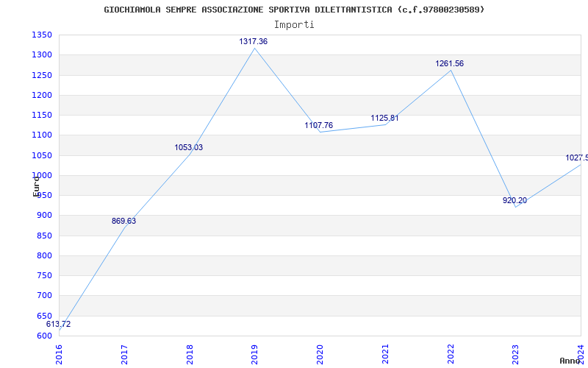
Task: Click the 2022 x-axis year label
Action: point(451,355)
